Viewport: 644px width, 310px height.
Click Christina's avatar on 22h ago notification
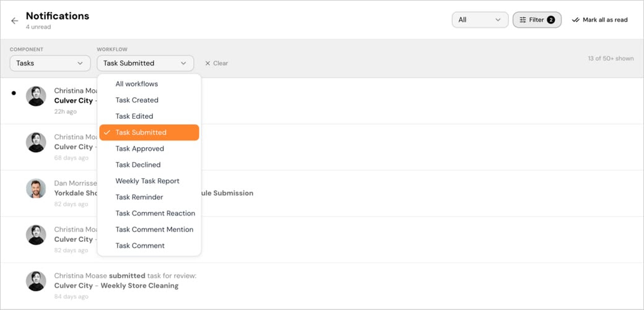click(36, 96)
